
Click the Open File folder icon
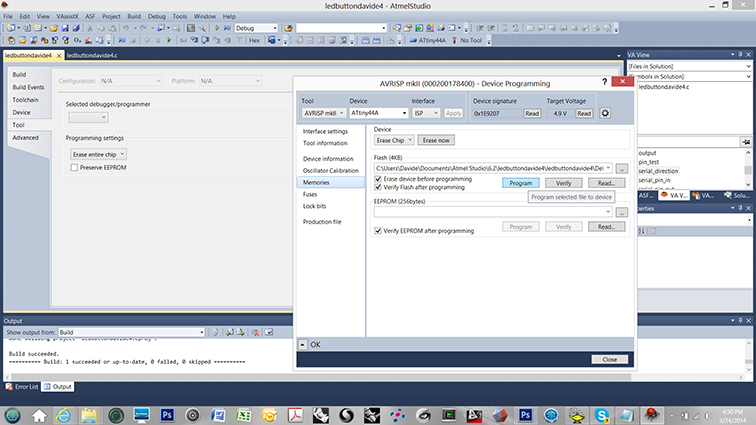[54, 28]
